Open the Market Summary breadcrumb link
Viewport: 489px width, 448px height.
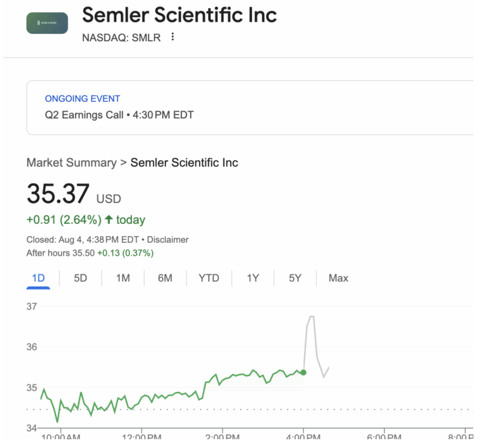[x=72, y=163]
